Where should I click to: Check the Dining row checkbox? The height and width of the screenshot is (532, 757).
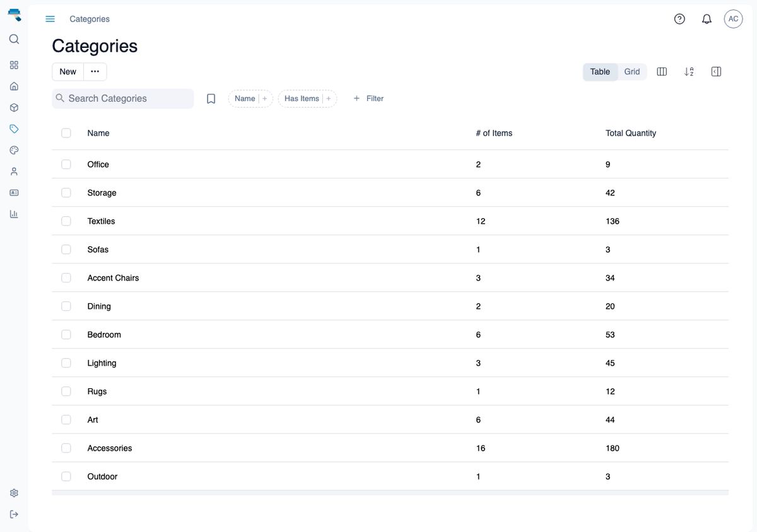click(x=66, y=306)
